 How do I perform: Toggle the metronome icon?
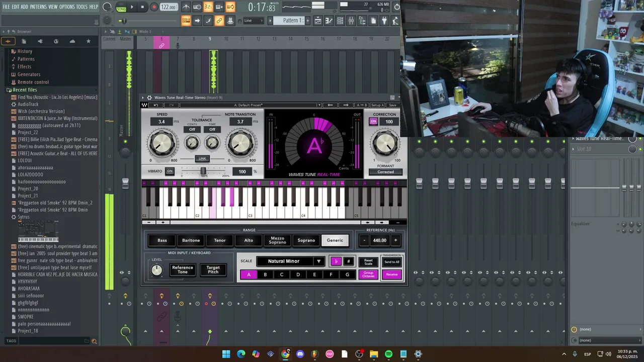(x=186, y=7)
